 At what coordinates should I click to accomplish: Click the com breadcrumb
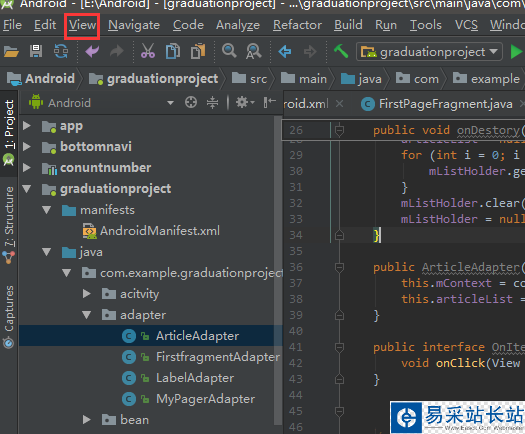417,79
